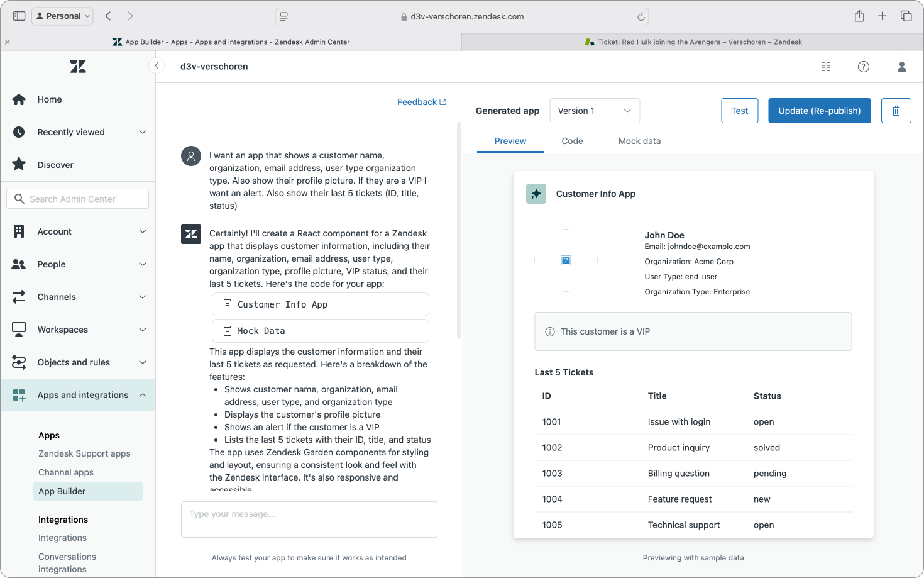Viewport: 924px width, 578px height.
Task: Collapse the Apps and integrations section
Action: click(143, 395)
